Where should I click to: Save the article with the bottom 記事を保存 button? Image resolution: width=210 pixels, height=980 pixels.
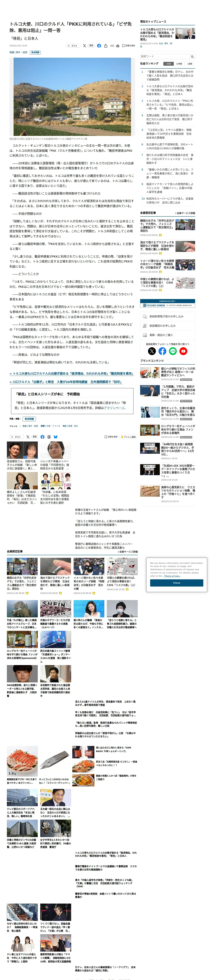(111, 437)
